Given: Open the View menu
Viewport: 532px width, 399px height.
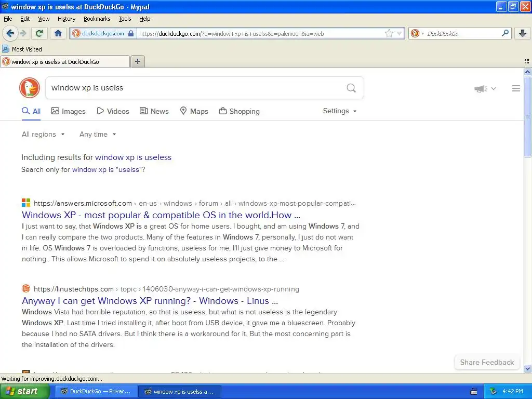Looking at the screenshot, I should click(44, 19).
